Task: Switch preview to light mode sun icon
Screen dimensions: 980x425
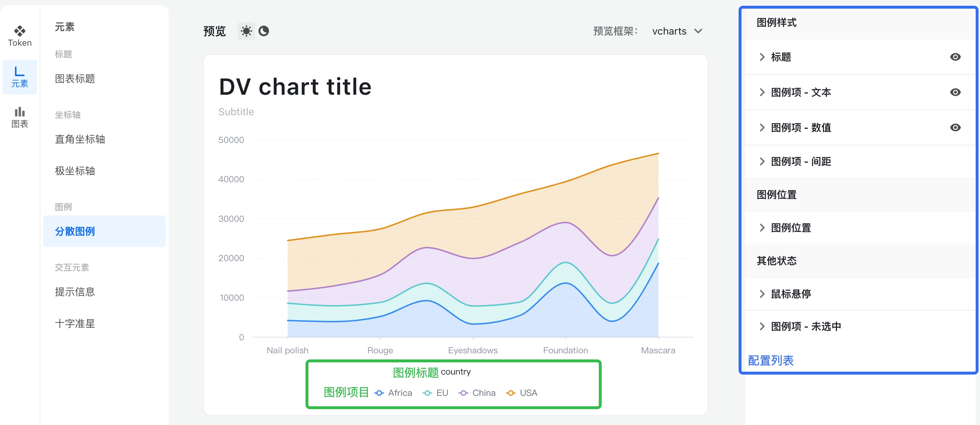Action: tap(246, 31)
